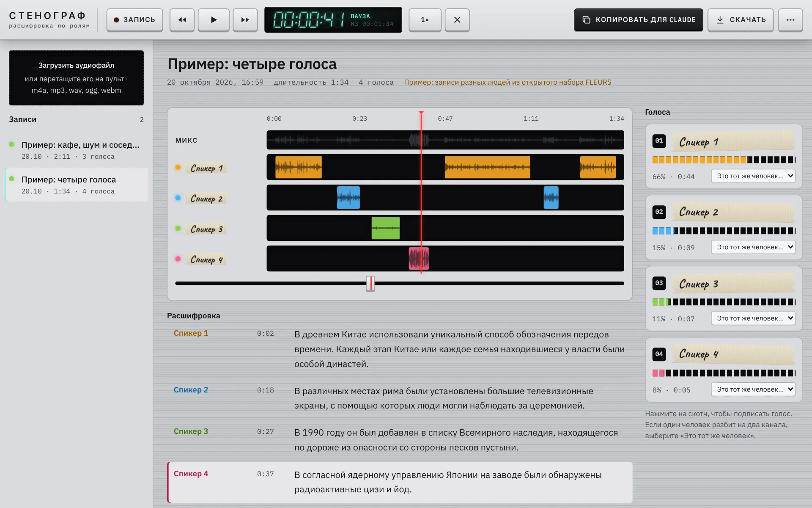Image resolution: width=812 pixels, height=508 pixels.
Task: Click Спикер 1 tape label in timeline
Action: (x=206, y=168)
